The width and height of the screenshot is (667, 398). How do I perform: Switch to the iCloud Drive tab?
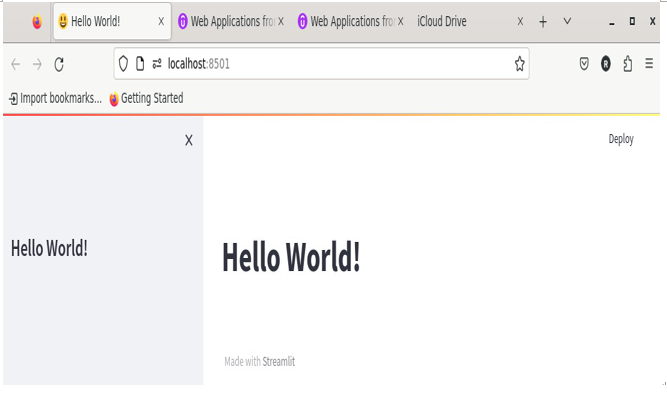470,21
